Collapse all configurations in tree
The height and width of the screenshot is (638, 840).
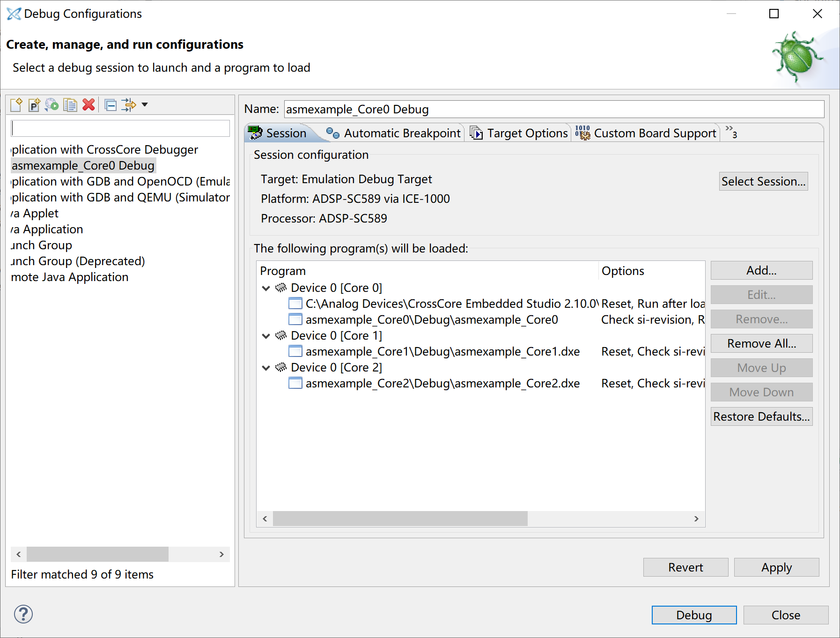pyautogui.click(x=111, y=105)
